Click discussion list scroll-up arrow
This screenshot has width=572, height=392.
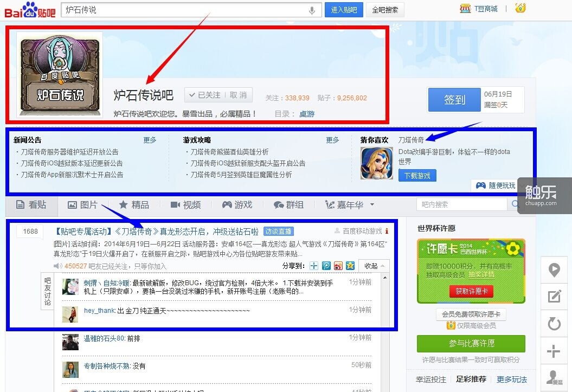[385, 278]
